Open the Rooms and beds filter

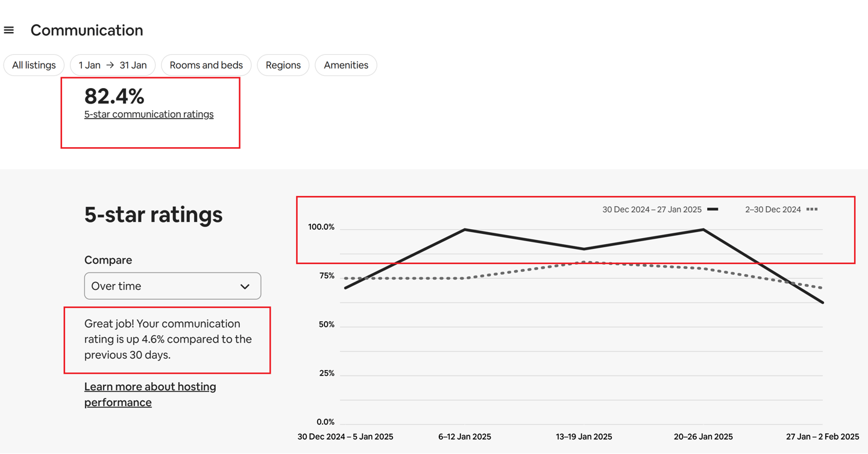tap(206, 65)
